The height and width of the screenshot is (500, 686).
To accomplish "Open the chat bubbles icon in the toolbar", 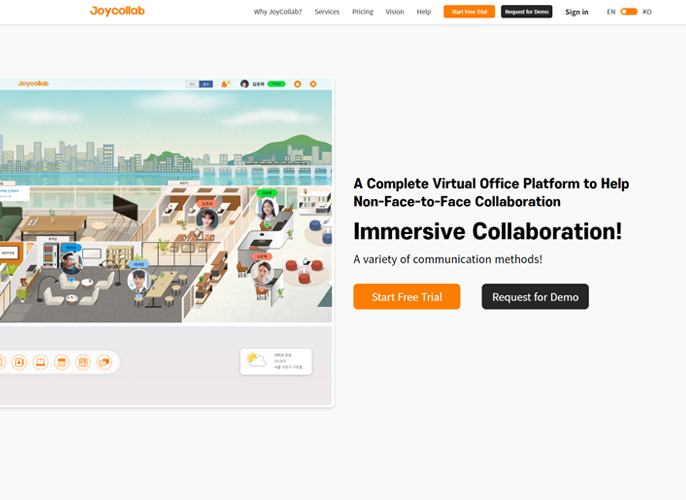I will point(104,362).
